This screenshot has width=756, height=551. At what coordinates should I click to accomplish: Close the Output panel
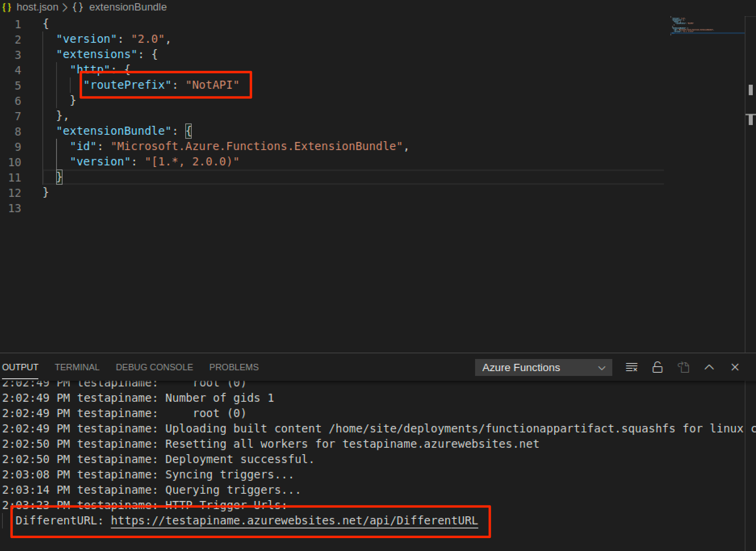click(x=735, y=367)
